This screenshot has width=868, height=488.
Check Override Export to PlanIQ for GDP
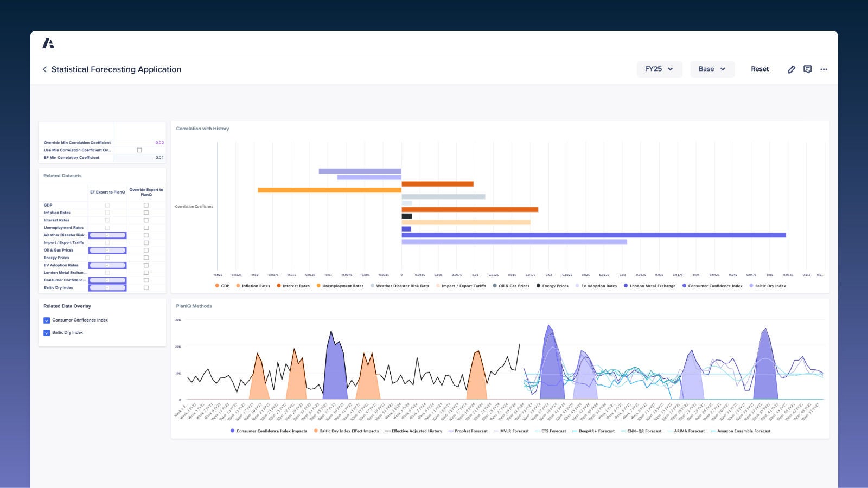[x=146, y=206]
